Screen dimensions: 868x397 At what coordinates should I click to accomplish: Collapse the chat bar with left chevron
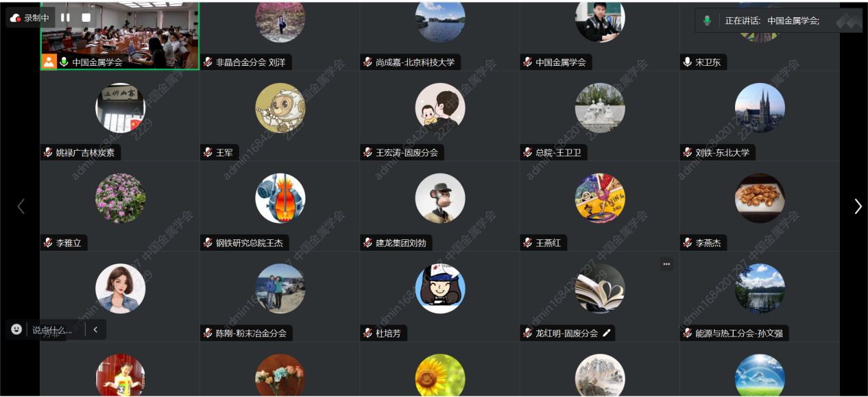coord(95,329)
